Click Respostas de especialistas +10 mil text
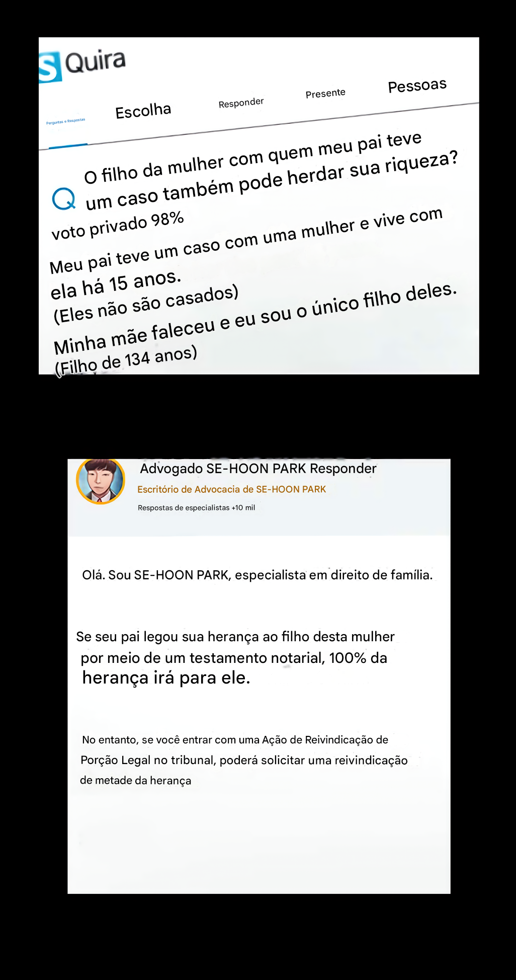The width and height of the screenshot is (516, 980). [196, 508]
